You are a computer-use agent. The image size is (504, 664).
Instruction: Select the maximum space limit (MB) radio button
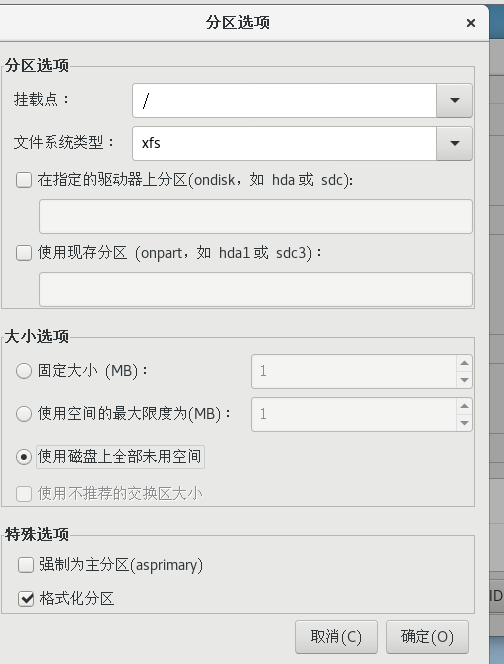[24, 414]
